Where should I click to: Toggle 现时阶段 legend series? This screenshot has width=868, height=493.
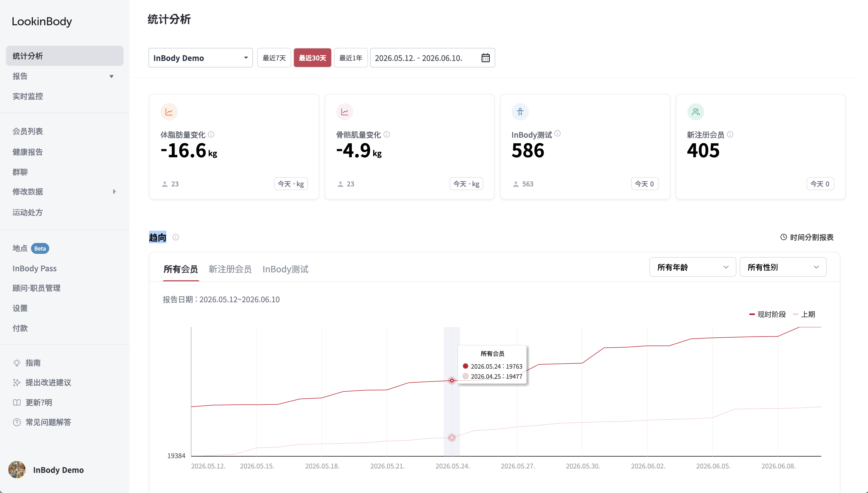tap(767, 315)
